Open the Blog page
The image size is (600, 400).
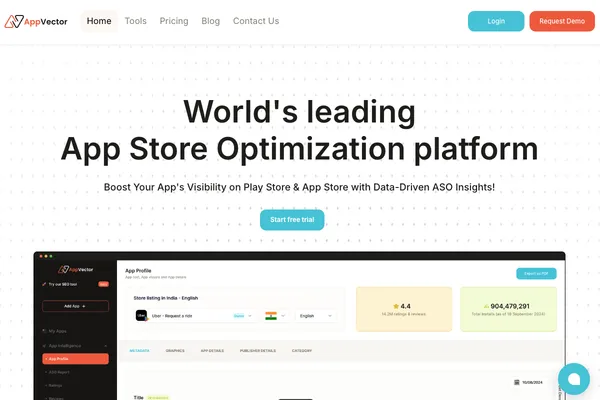click(210, 21)
